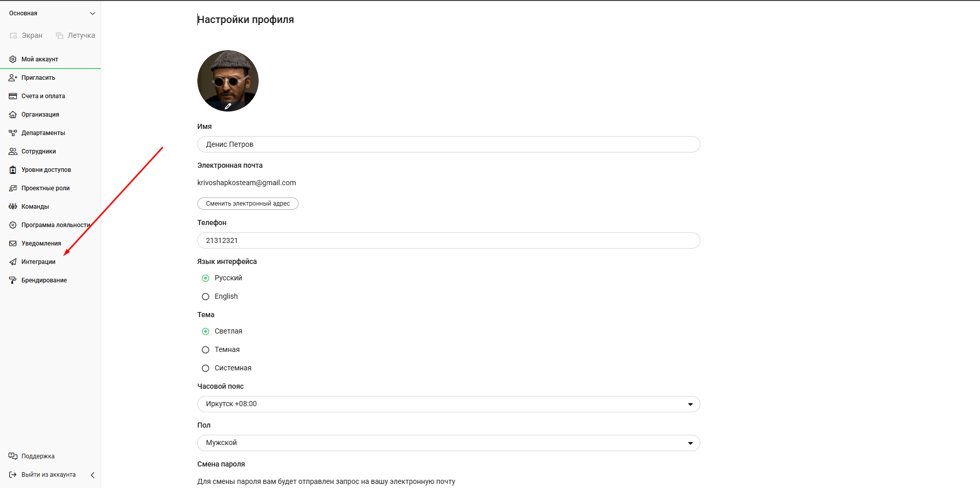The width and height of the screenshot is (980, 488).
Task: Click the Branding paint roller icon
Action: [13, 280]
